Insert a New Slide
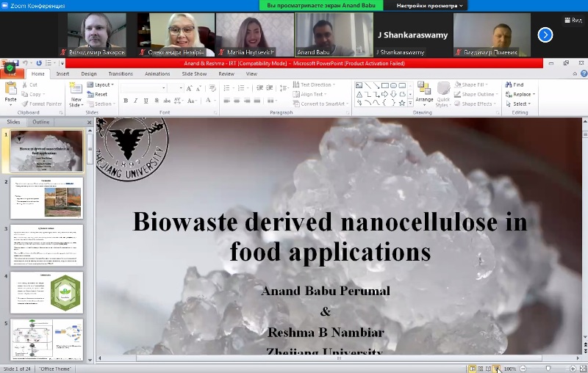 pyautogui.click(x=76, y=95)
